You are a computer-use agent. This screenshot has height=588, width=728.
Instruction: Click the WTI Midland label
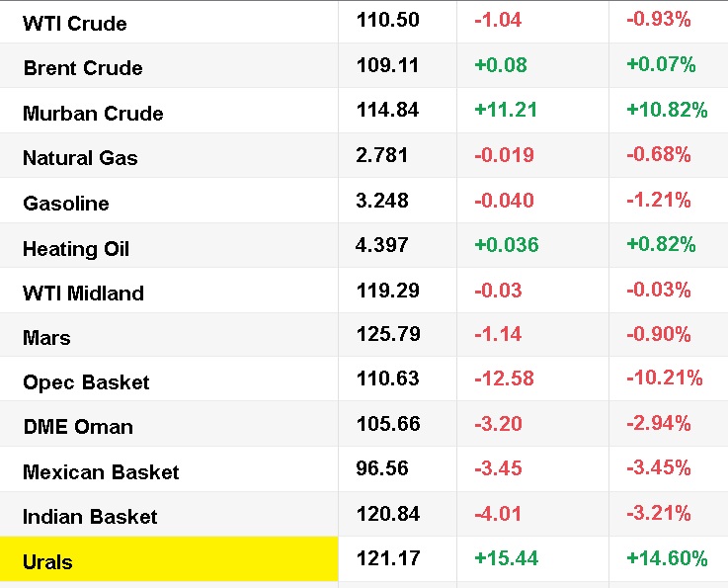pyautogui.click(x=83, y=294)
